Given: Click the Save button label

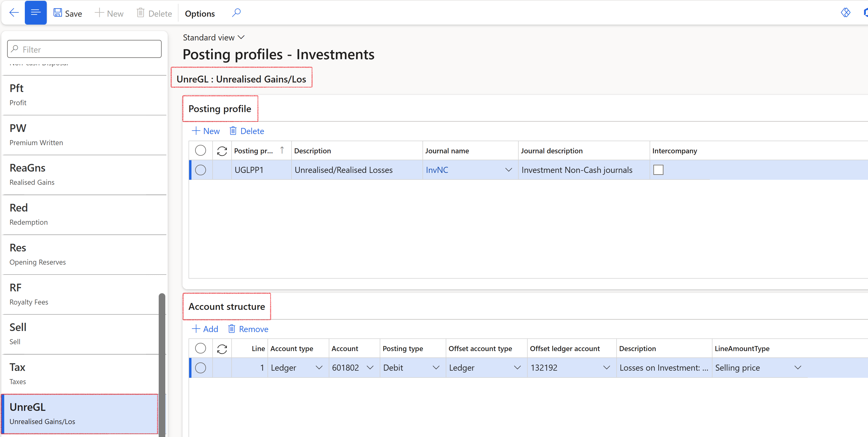Looking at the screenshot, I should click(x=73, y=13).
